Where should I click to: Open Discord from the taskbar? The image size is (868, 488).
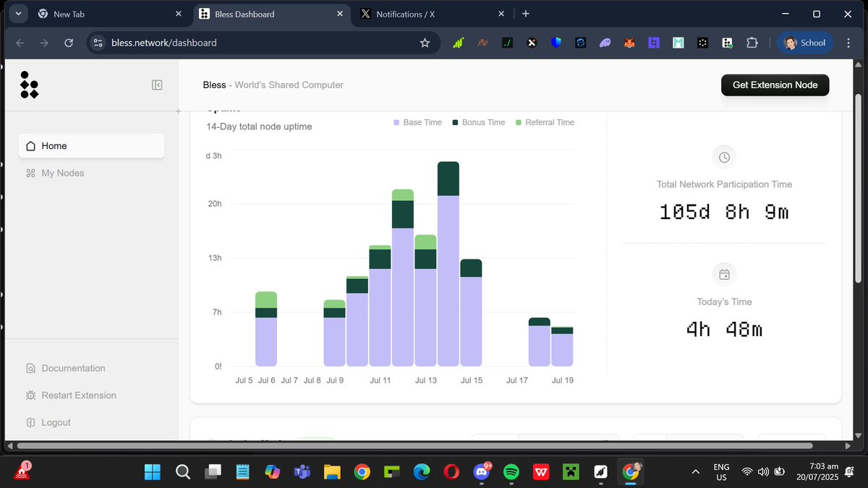481,472
